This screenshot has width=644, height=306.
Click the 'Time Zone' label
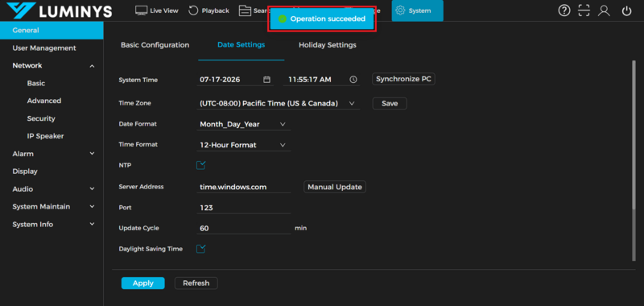[134, 103]
